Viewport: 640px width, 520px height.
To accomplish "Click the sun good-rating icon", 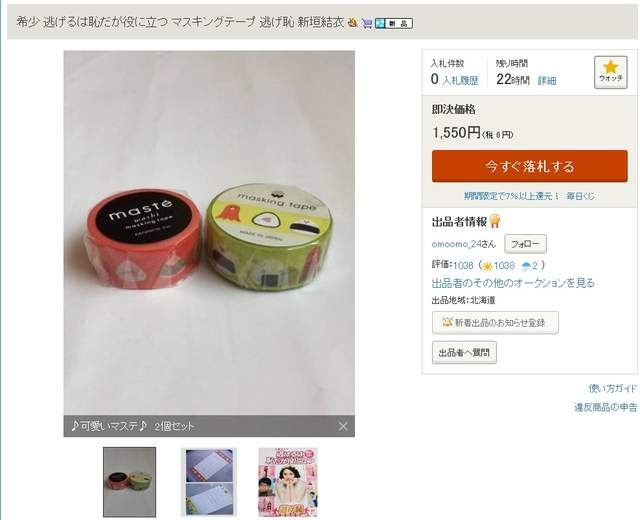I will tap(487, 266).
